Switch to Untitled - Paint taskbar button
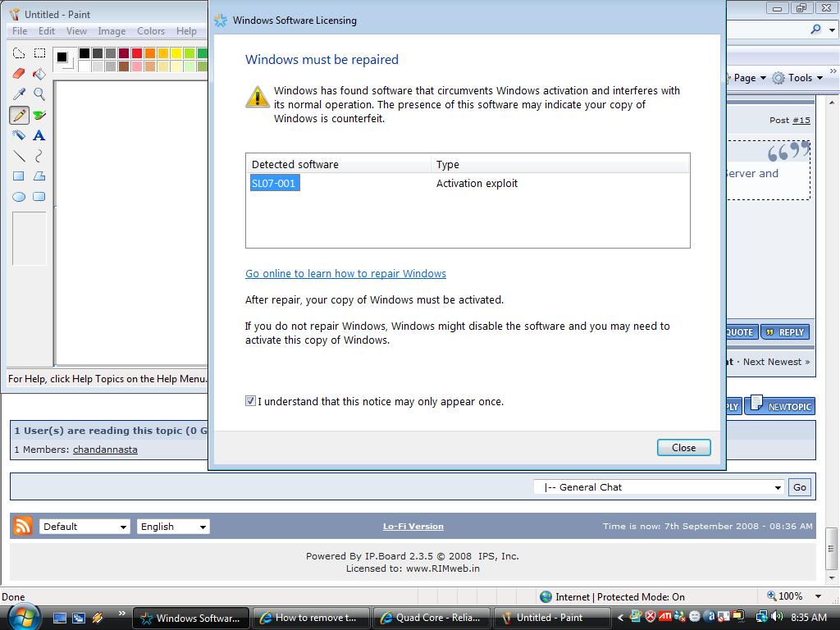 click(x=551, y=618)
